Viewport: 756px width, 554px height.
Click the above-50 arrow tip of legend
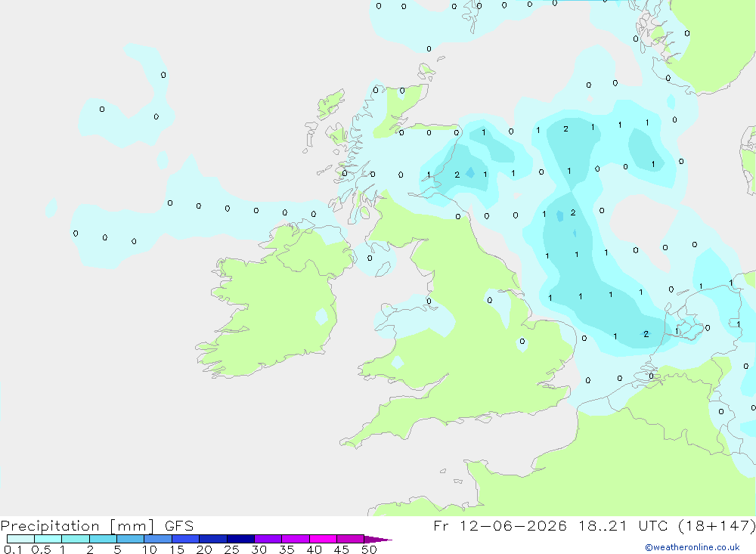tap(379, 540)
